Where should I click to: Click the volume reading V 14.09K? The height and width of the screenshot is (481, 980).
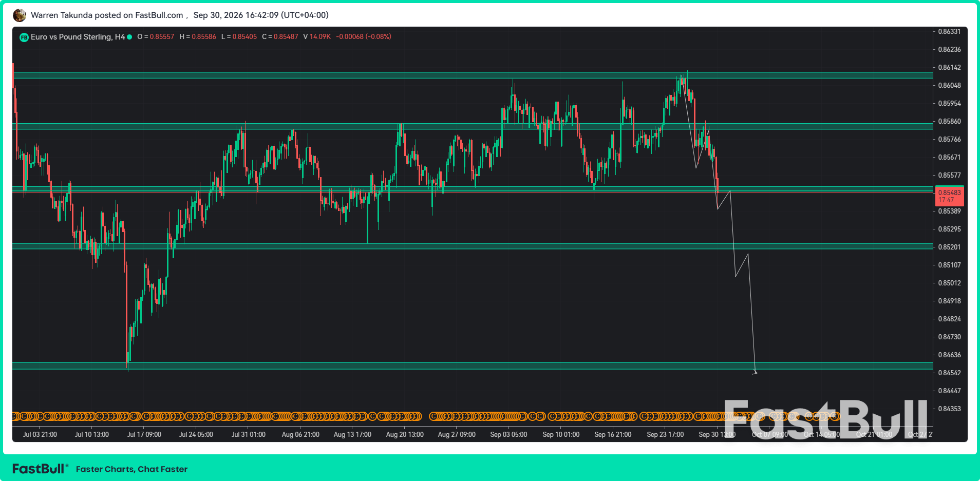[317, 37]
